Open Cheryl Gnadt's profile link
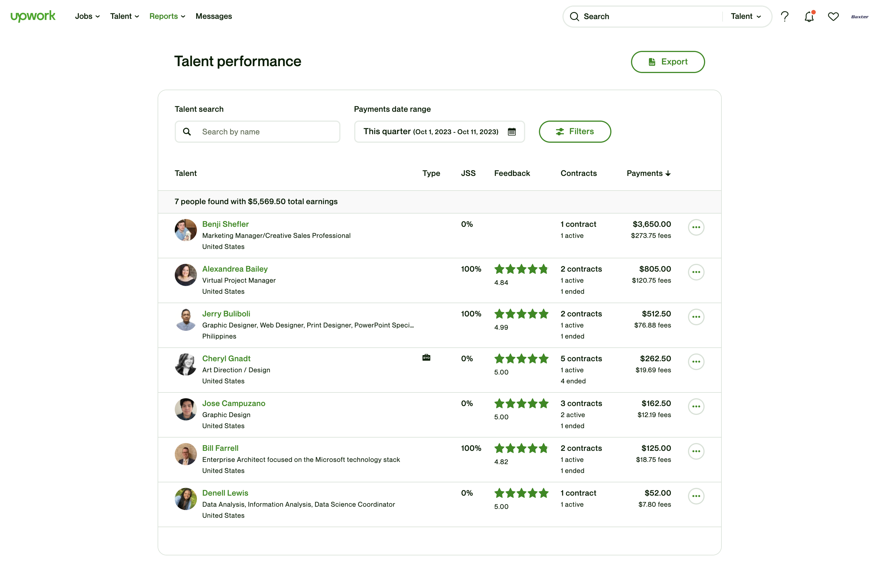The width and height of the screenshot is (881, 588). coord(226,358)
